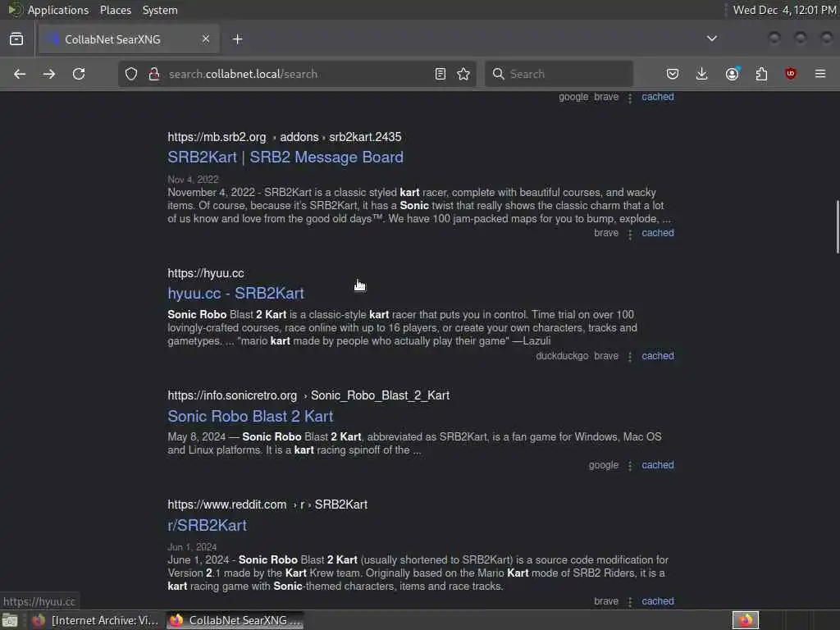Open the Firefox hamburger menu
This screenshot has height=630, width=840.
tap(820, 74)
